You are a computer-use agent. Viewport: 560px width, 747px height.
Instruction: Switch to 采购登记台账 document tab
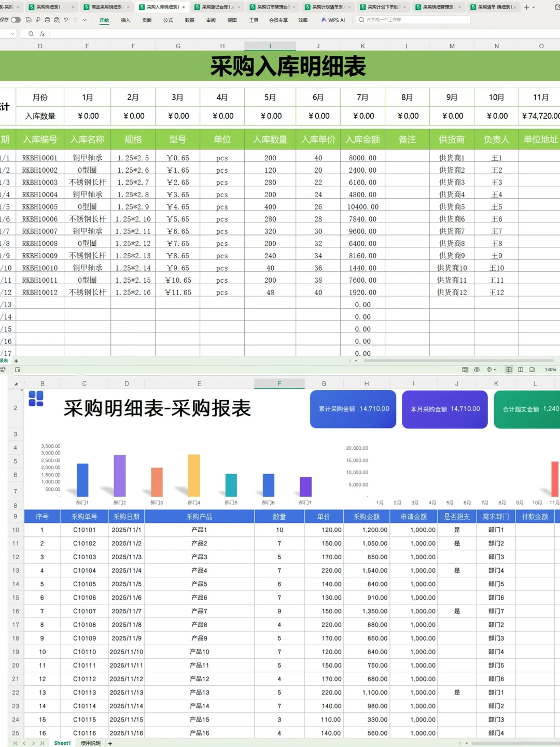(x=218, y=7)
